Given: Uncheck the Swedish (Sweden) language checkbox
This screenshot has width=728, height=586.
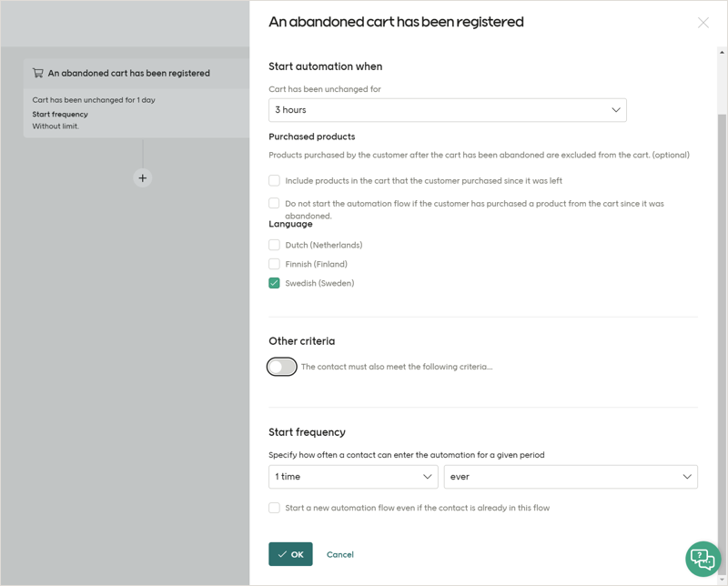Looking at the screenshot, I should point(274,283).
